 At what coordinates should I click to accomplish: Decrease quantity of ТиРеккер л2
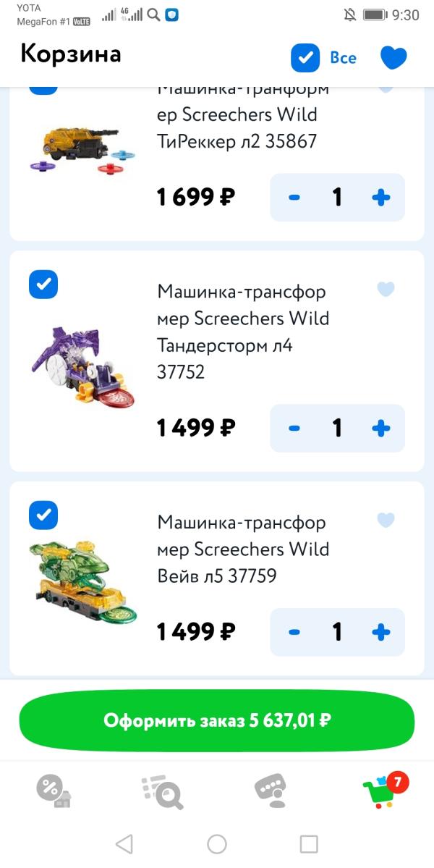294,198
